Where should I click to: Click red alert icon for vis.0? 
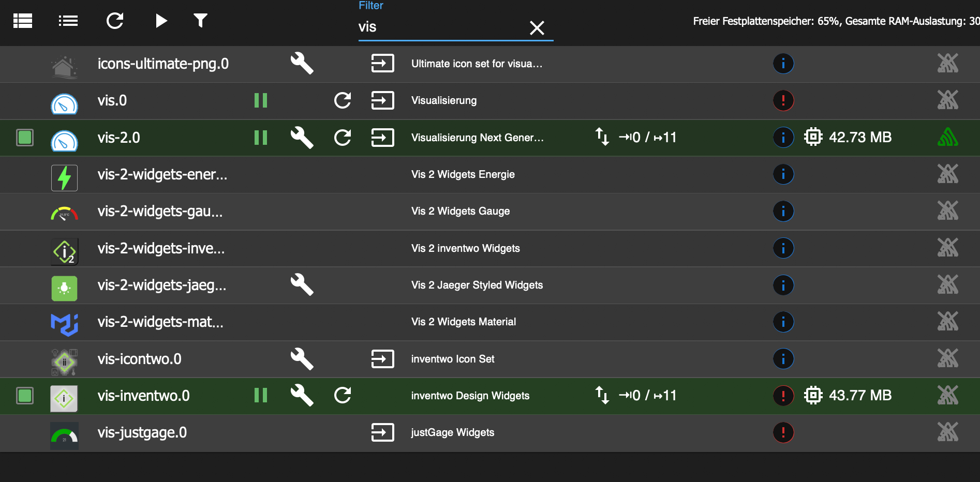pos(783,100)
